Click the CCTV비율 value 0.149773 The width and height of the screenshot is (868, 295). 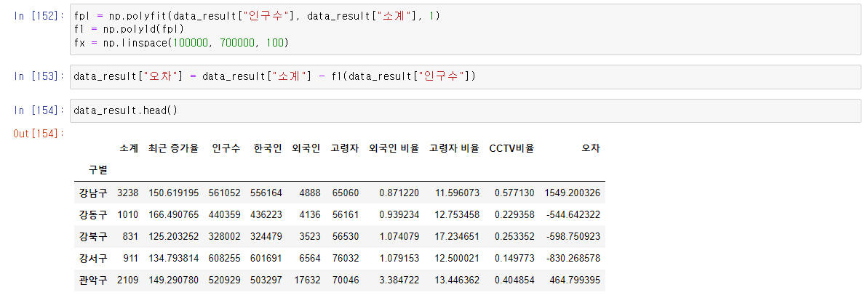515,258
